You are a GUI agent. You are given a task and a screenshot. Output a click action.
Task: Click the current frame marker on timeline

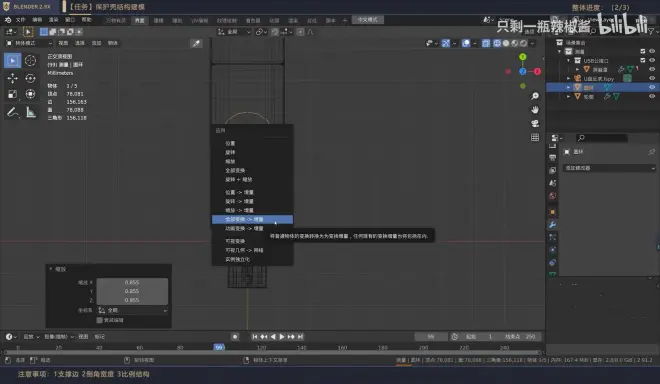tap(219, 347)
